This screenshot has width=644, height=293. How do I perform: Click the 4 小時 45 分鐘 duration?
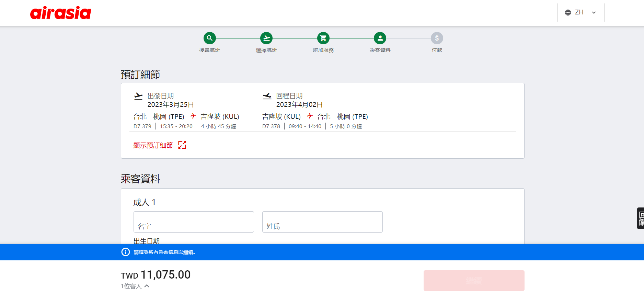click(219, 126)
